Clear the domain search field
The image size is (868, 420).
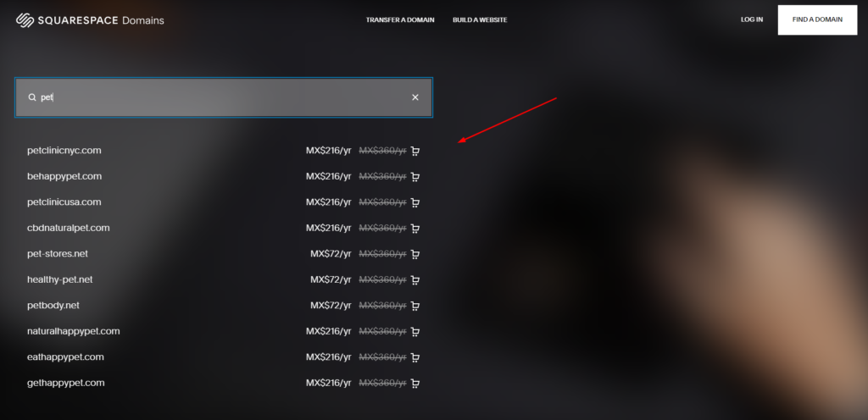pyautogui.click(x=415, y=97)
